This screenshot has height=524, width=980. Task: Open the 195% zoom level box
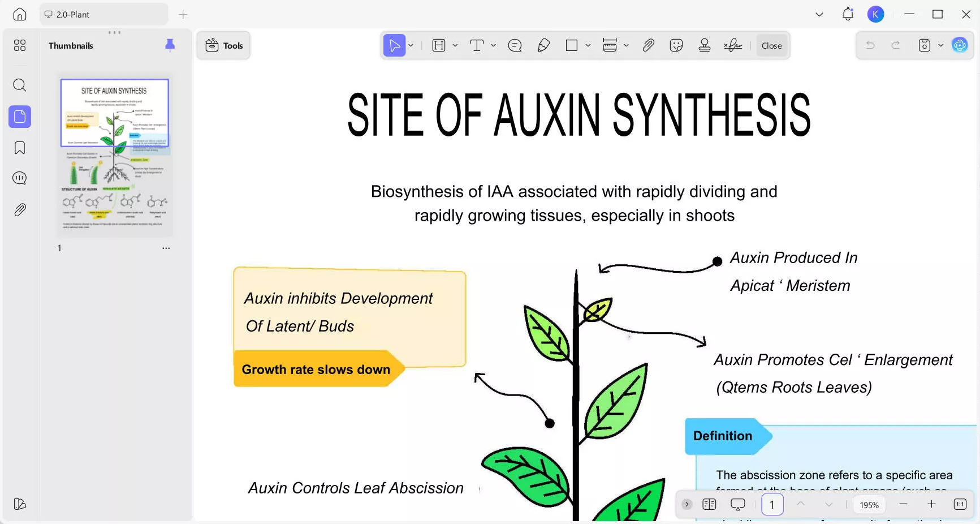coord(869,505)
